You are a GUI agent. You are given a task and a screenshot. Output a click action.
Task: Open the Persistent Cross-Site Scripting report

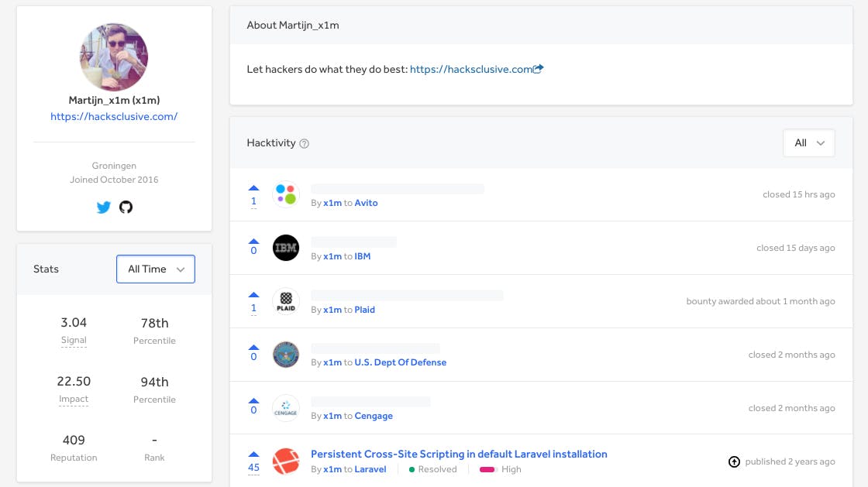(459, 454)
